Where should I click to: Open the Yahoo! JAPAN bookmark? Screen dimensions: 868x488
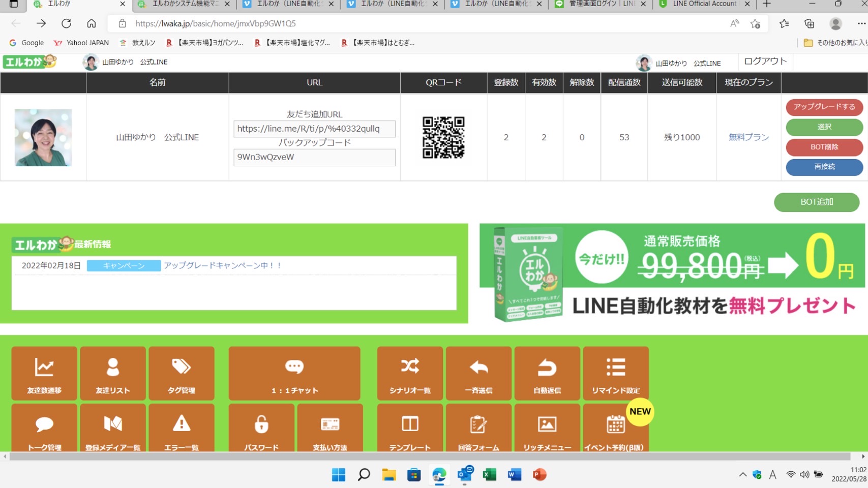81,43
